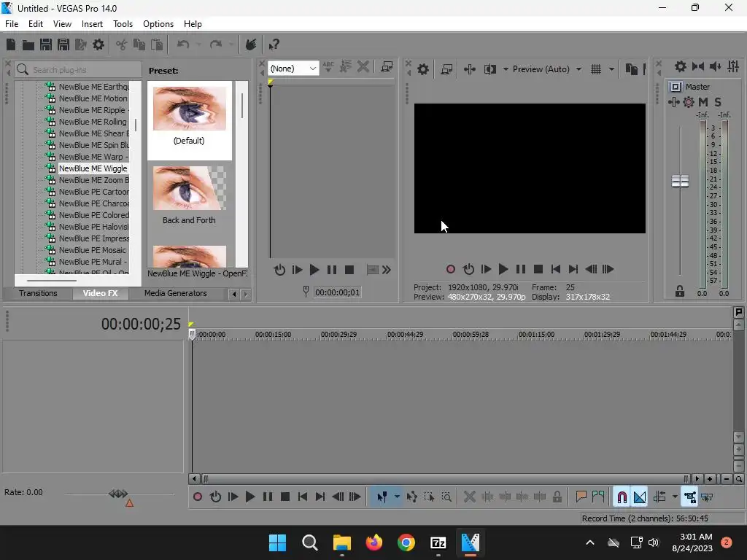Open What's This help cursor icon
Image resolution: width=747 pixels, height=560 pixels.
point(274,44)
